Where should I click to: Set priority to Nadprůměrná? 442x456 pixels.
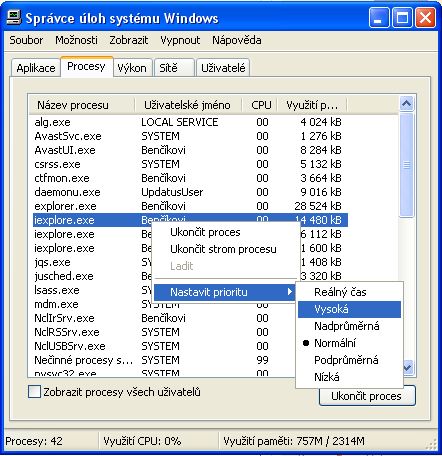pos(349,326)
